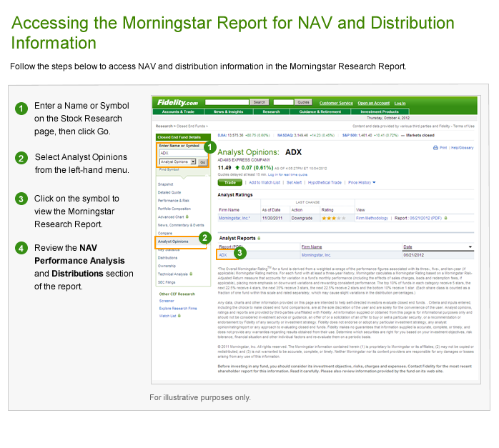Click the Add to Watch List link
Image resolution: width=499 pixels, height=448 pixels.
tap(265, 182)
